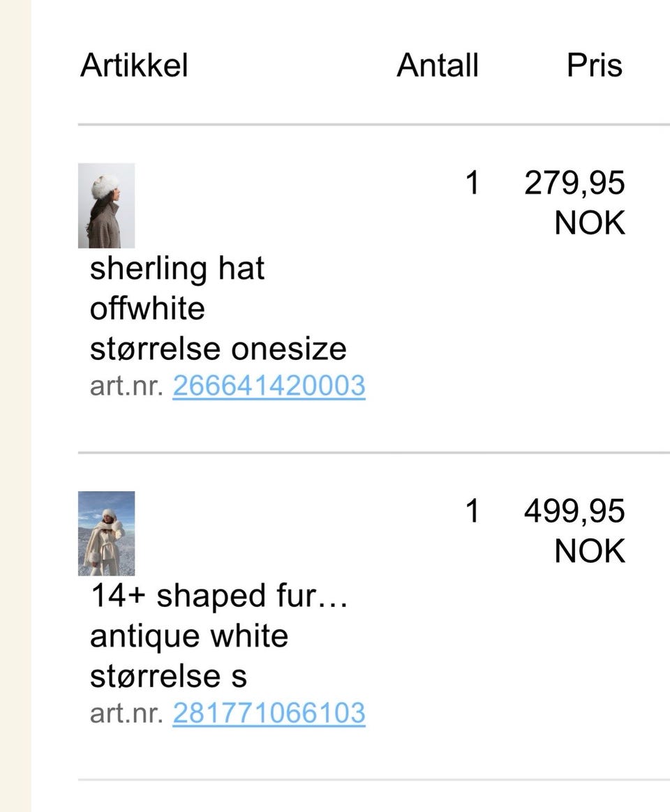
Task: Follow article number link 281771066103
Action: 269,713
